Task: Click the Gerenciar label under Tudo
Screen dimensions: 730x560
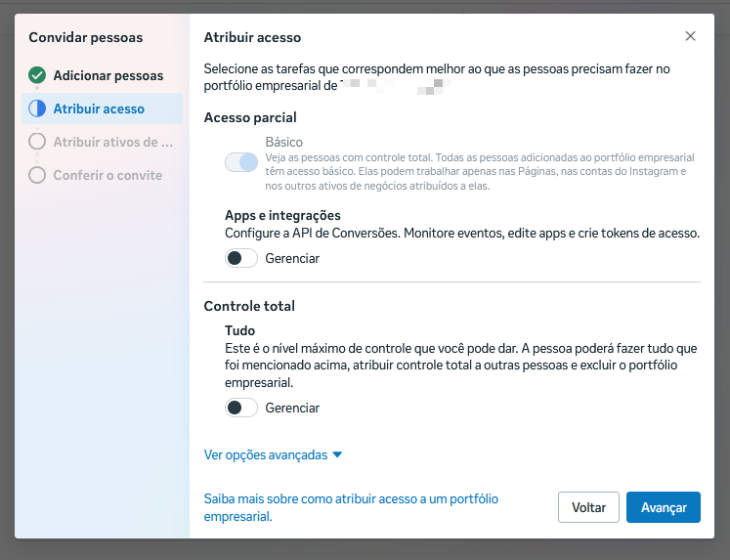Action: click(292, 408)
